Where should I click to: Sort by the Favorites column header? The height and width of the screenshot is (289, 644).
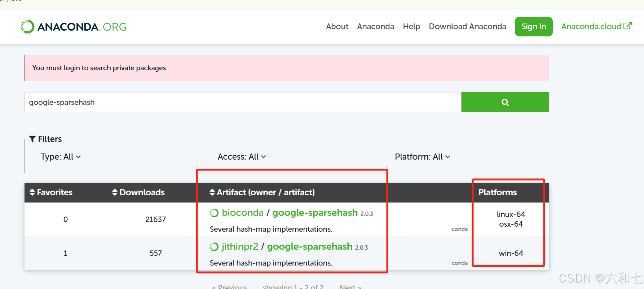[51, 192]
